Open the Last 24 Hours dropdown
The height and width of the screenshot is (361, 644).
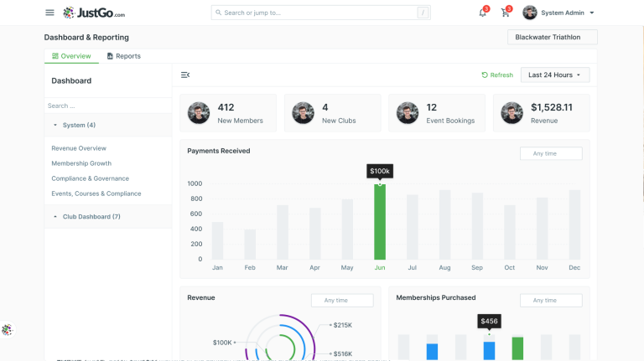pos(555,75)
